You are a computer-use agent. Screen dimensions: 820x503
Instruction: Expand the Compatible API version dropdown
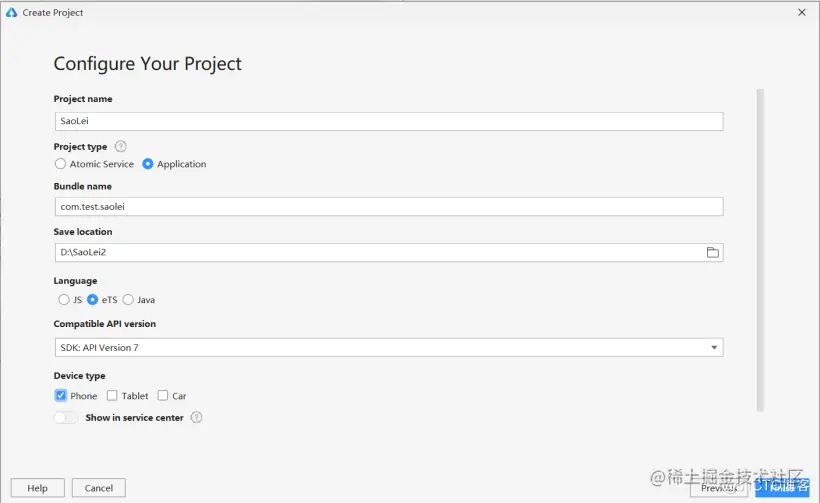pyautogui.click(x=714, y=348)
